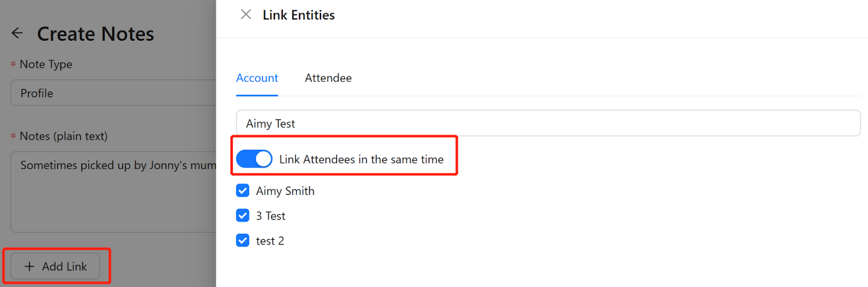Switch to the Account tab
This screenshot has height=287, width=868.
pyautogui.click(x=257, y=78)
